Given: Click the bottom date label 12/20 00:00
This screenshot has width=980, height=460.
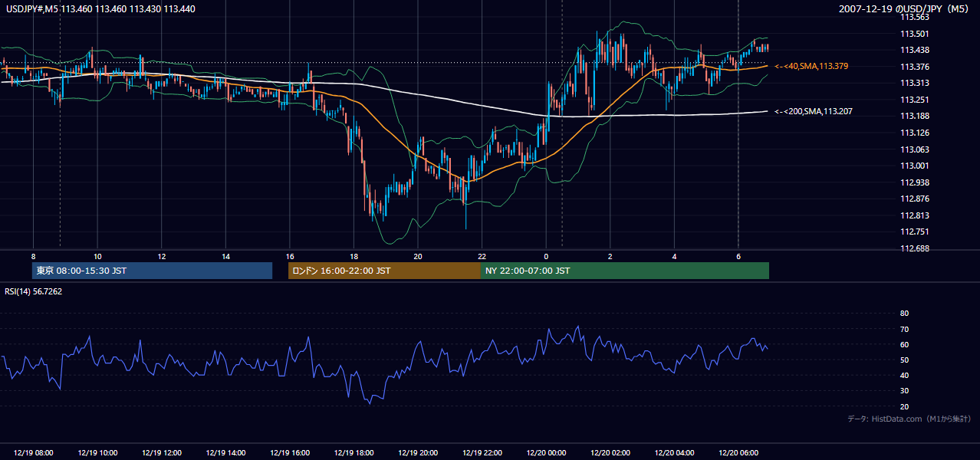Looking at the screenshot, I should click(x=546, y=453).
